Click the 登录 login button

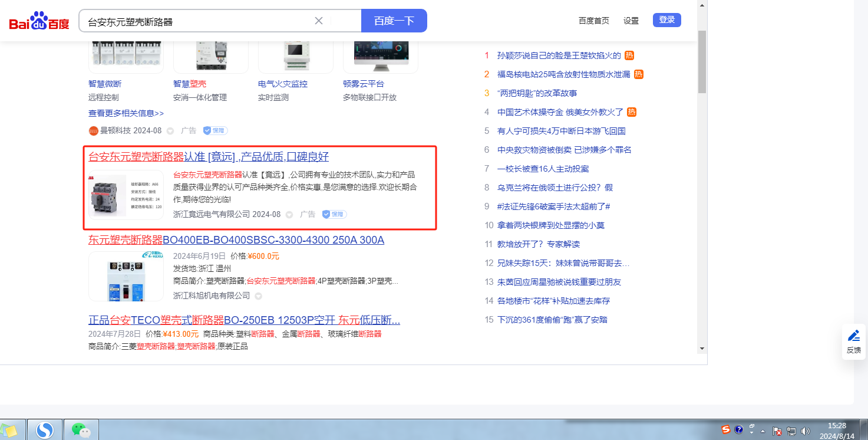coord(666,20)
